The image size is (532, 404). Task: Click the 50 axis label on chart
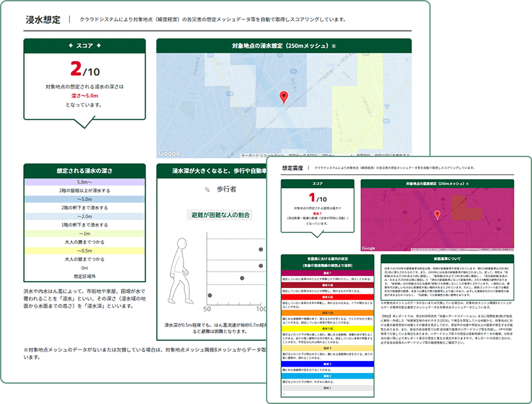click(x=207, y=309)
